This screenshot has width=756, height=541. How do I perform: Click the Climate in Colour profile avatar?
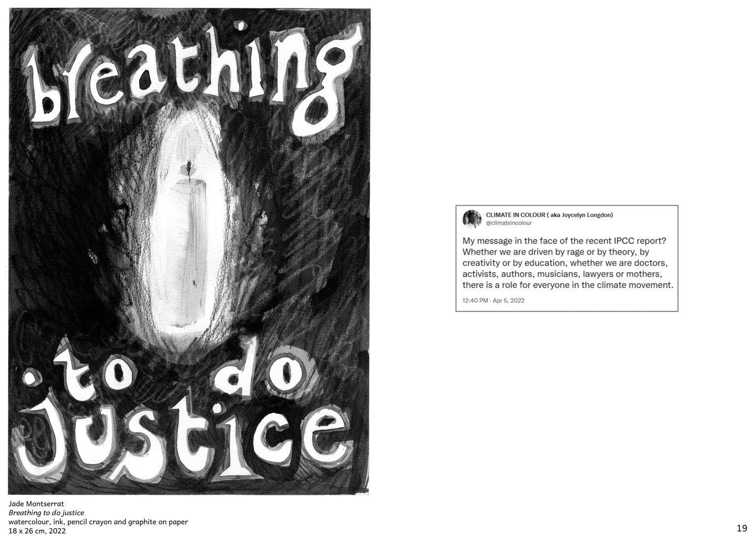(x=472, y=219)
